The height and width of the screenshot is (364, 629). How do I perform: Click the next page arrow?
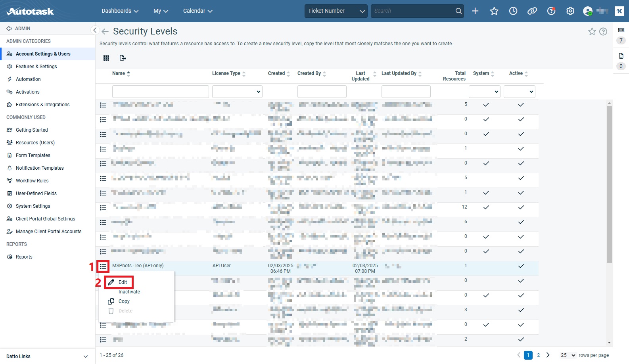548,355
